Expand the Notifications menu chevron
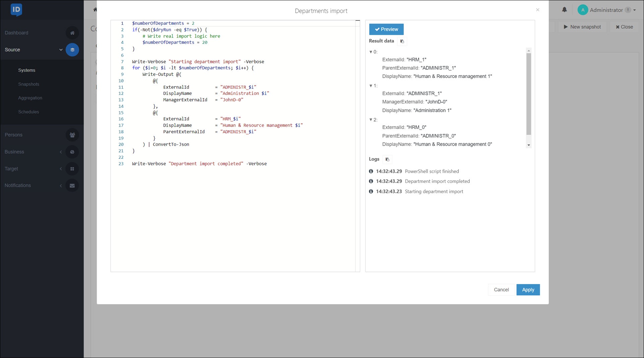Image resolution: width=644 pixels, height=358 pixels. 61,186
